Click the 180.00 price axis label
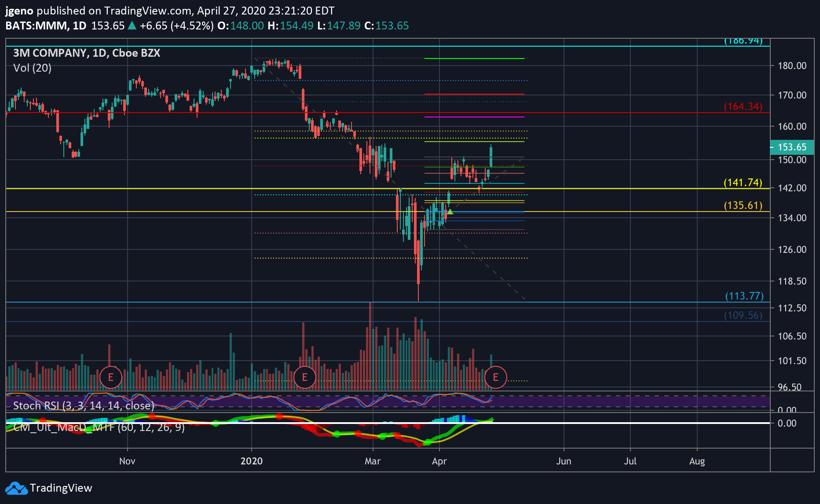The height and width of the screenshot is (504, 820). (x=792, y=66)
